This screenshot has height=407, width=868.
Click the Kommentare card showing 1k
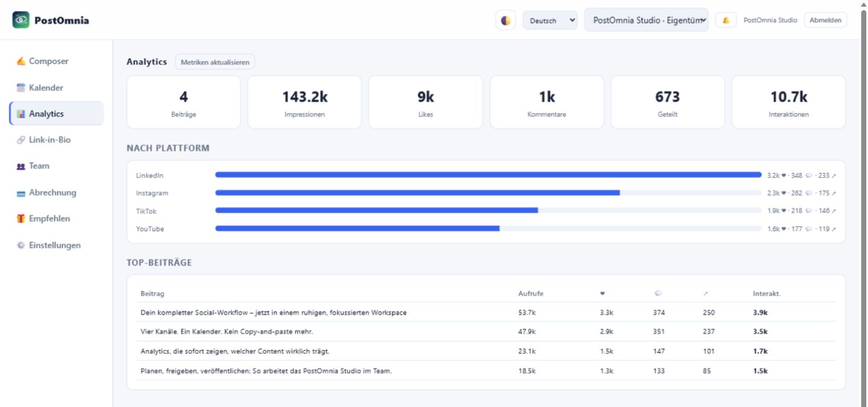(x=547, y=102)
